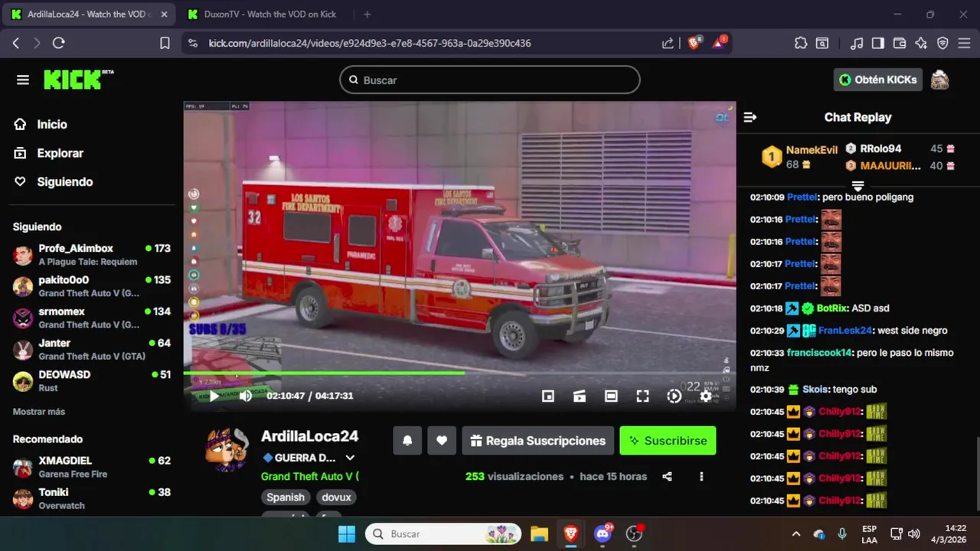This screenshot has width=980, height=551.
Task: Open Janter channel in sidebar
Action: pyautogui.click(x=92, y=349)
